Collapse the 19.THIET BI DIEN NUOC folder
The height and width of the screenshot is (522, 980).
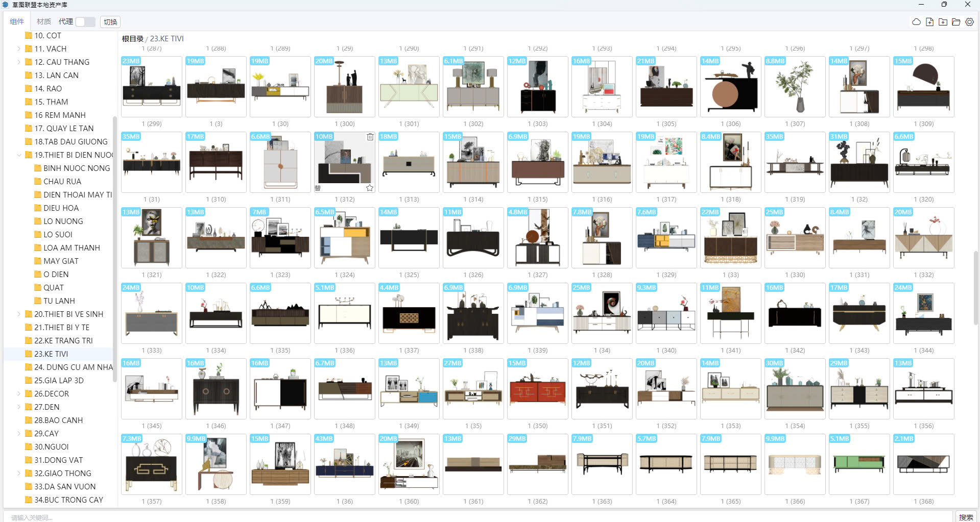click(19, 155)
